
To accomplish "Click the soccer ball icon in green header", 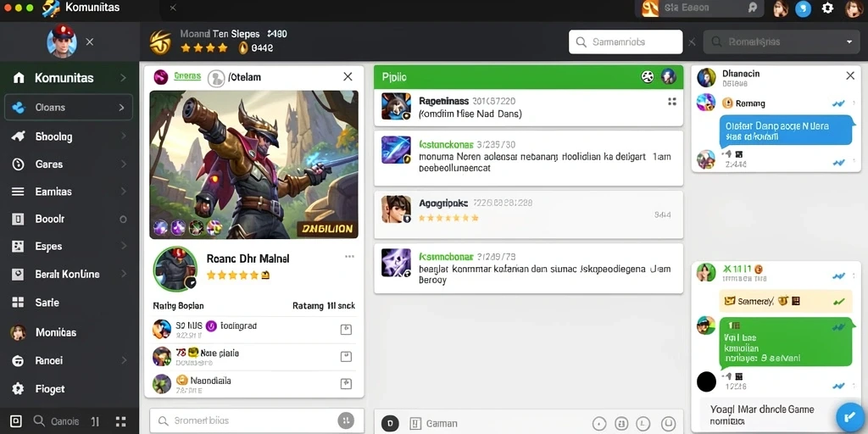I will 647,77.
